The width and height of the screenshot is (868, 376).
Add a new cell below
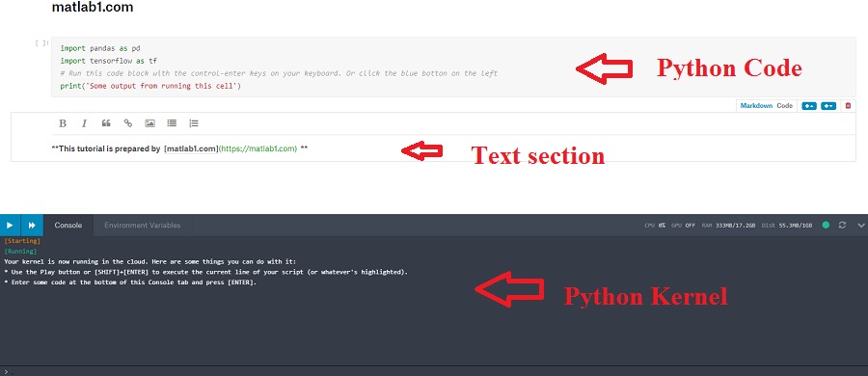(x=828, y=105)
